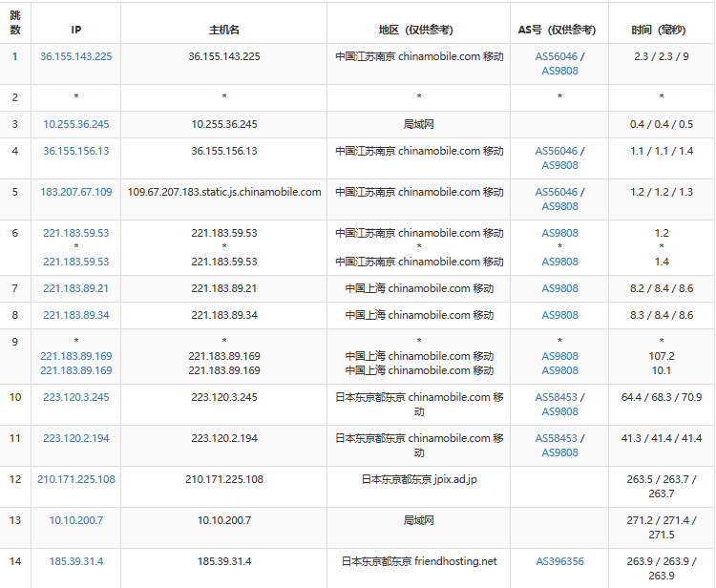Click AS56046 link in hop 5 row

557,192
